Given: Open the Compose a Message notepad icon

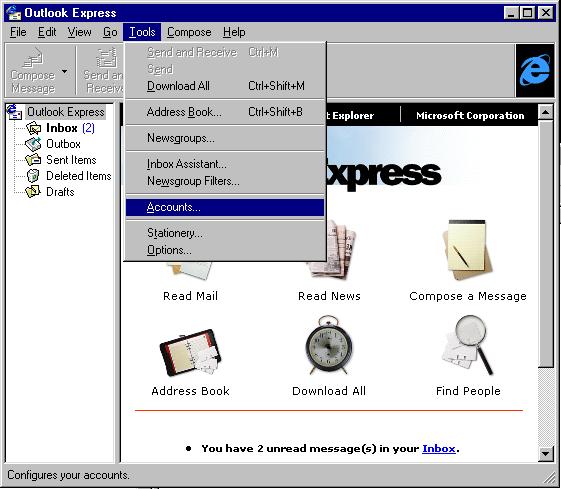Looking at the screenshot, I should [x=468, y=250].
